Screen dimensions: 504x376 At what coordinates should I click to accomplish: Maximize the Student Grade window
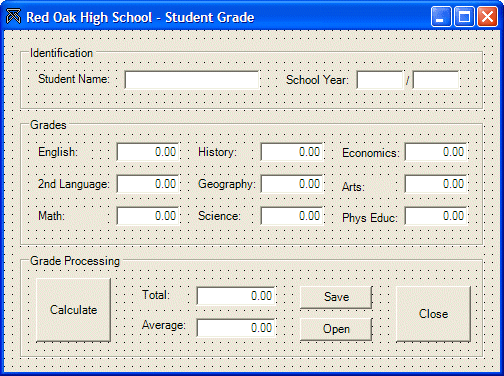[x=464, y=16]
